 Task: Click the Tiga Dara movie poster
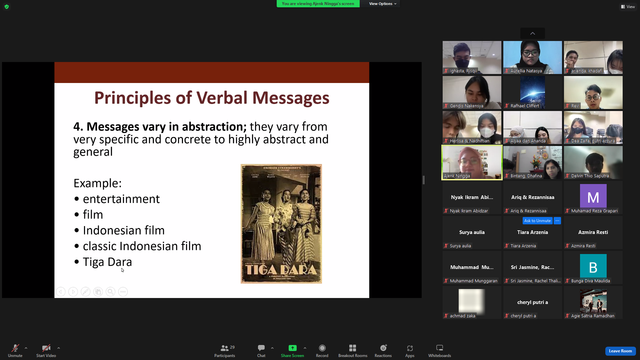click(x=281, y=224)
